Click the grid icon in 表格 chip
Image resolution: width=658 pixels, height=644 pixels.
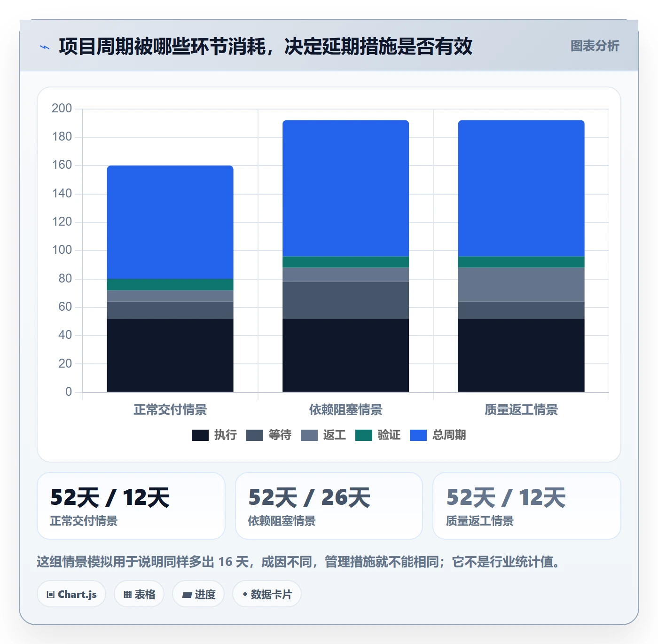point(127,595)
